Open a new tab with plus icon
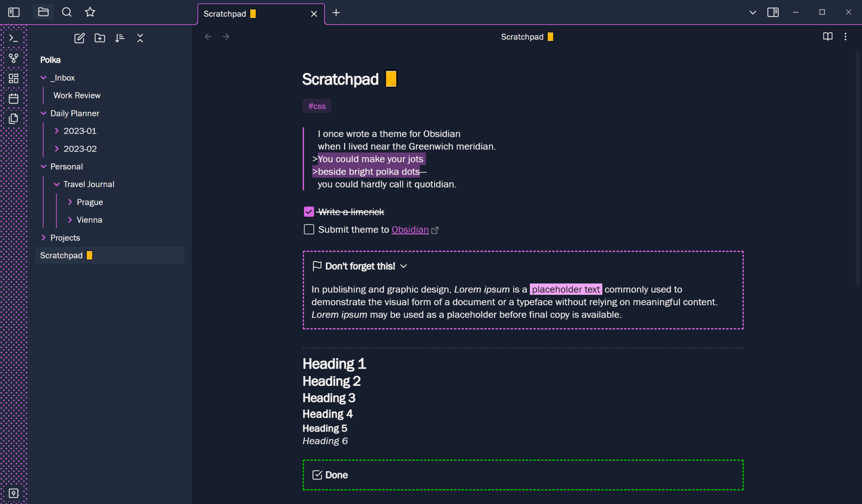This screenshot has width=862, height=504. 336,13
